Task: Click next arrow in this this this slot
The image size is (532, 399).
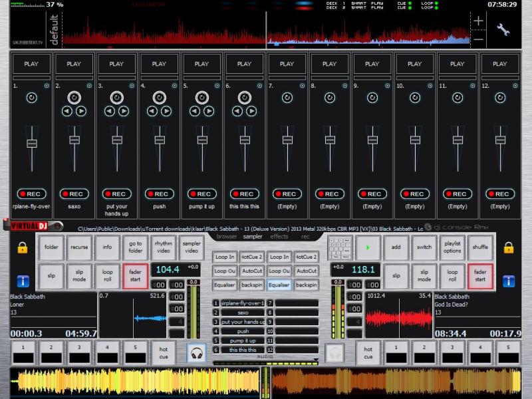Action: [x=251, y=111]
